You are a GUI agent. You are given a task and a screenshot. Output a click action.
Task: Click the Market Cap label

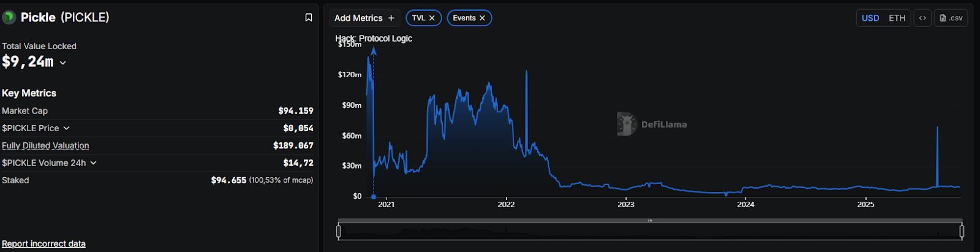pyautogui.click(x=24, y=111)
